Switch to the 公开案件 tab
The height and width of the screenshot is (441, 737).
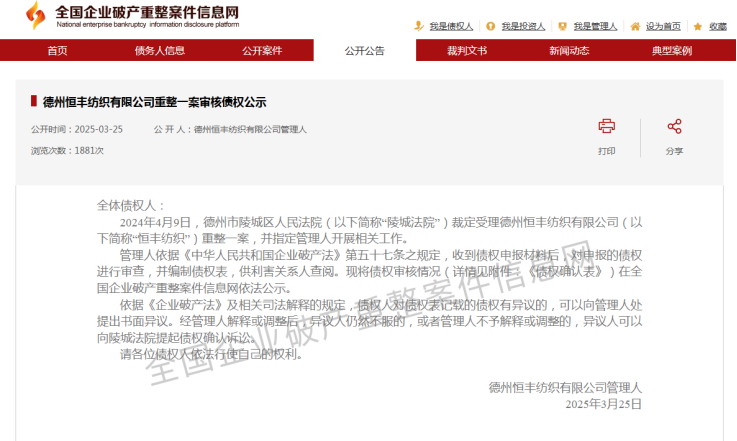262,50
